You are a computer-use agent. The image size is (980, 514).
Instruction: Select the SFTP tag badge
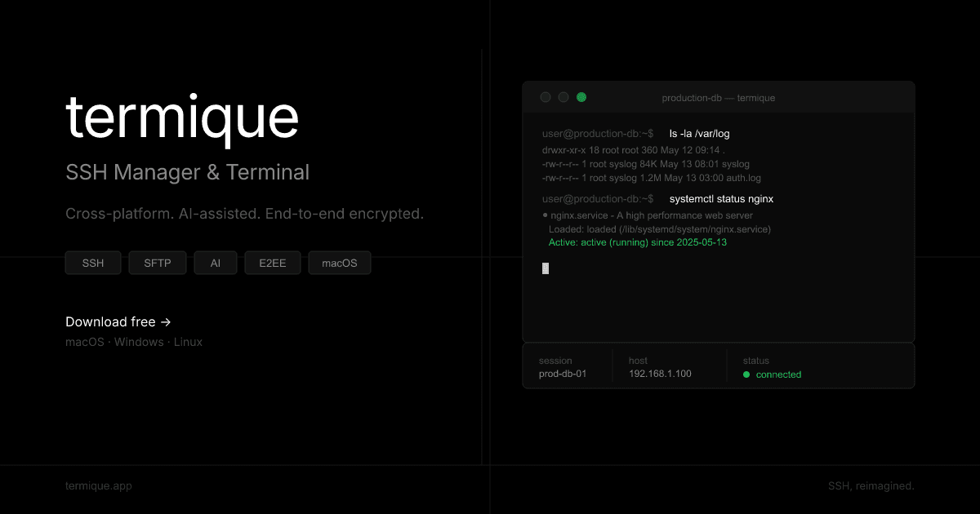(x=158, y=263)
